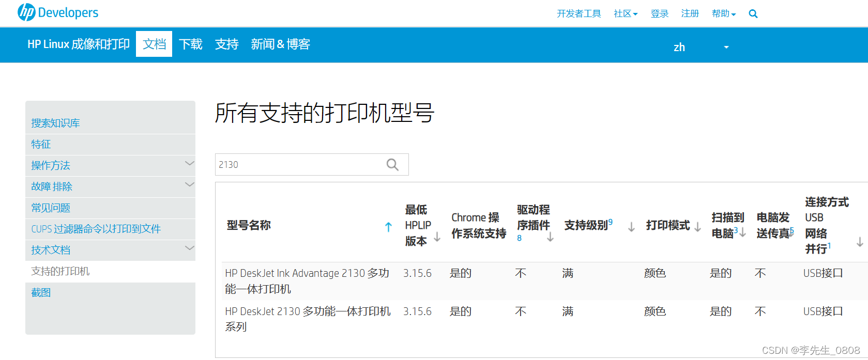
Task: Click the HP Developers logo
Action: coord(57,12)
